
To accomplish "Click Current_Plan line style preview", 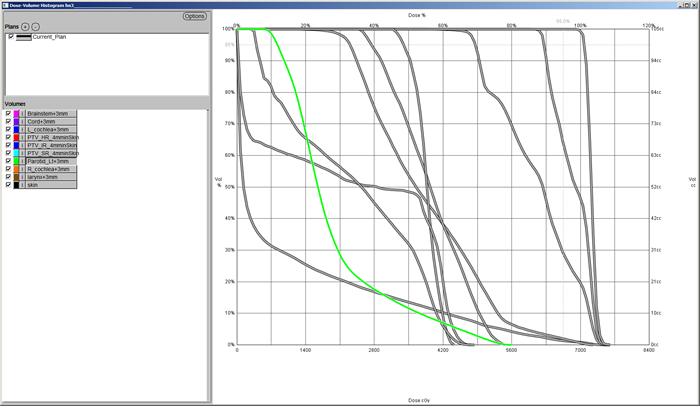I will [23, 37].
